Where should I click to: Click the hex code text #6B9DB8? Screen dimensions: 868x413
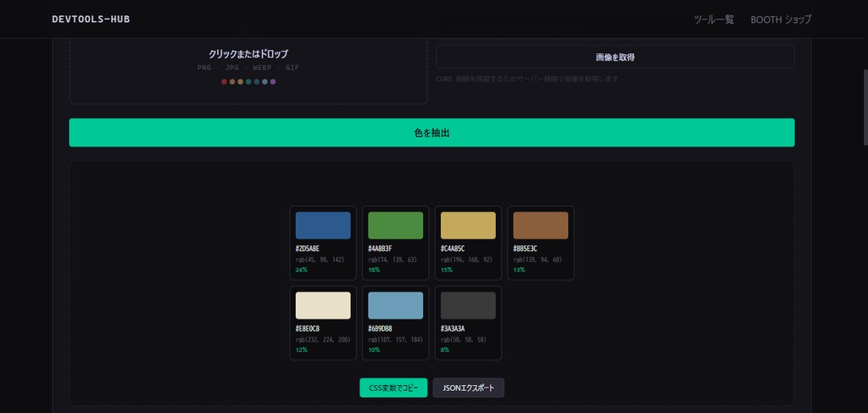point(380,329)
